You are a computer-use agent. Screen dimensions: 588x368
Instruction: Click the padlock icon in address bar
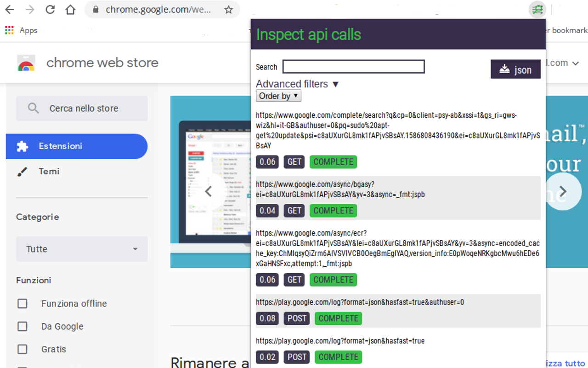96,10
